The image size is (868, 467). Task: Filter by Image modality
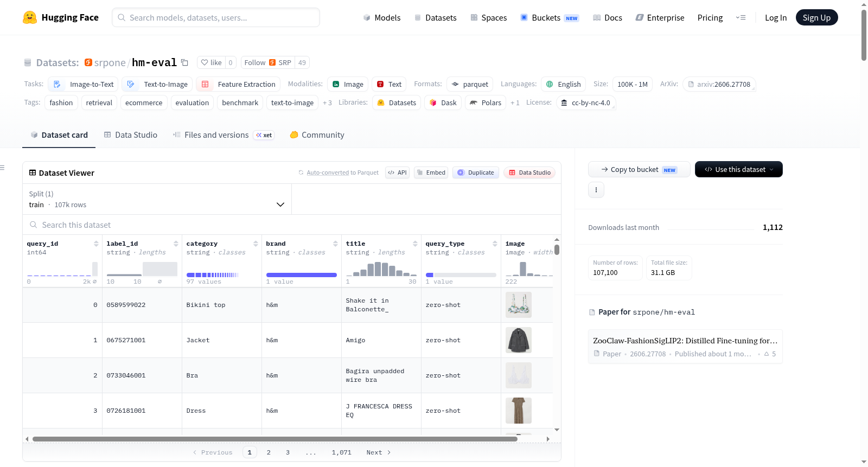[348, 84]
